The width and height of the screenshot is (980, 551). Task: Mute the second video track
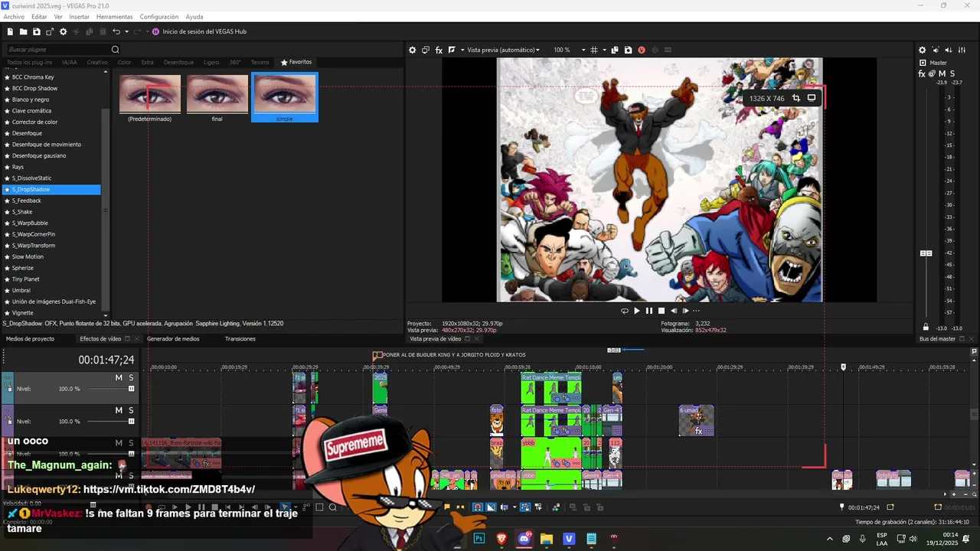coord(119,410)
